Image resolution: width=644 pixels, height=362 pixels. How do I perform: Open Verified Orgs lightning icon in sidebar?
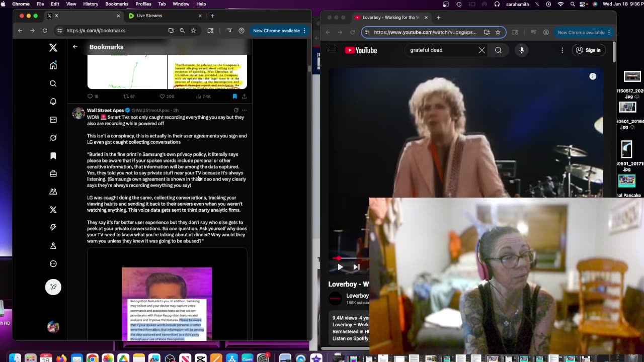click(53, 227)
